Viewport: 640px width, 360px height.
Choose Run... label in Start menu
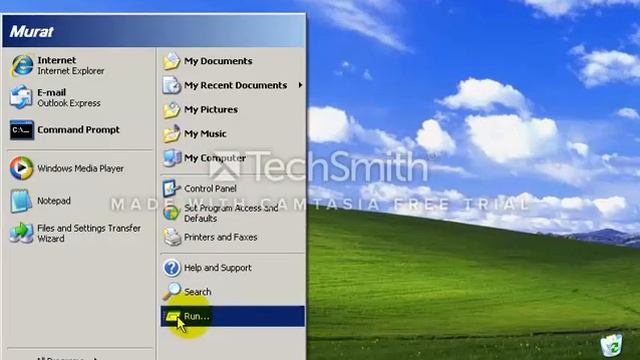coord(197,316)
